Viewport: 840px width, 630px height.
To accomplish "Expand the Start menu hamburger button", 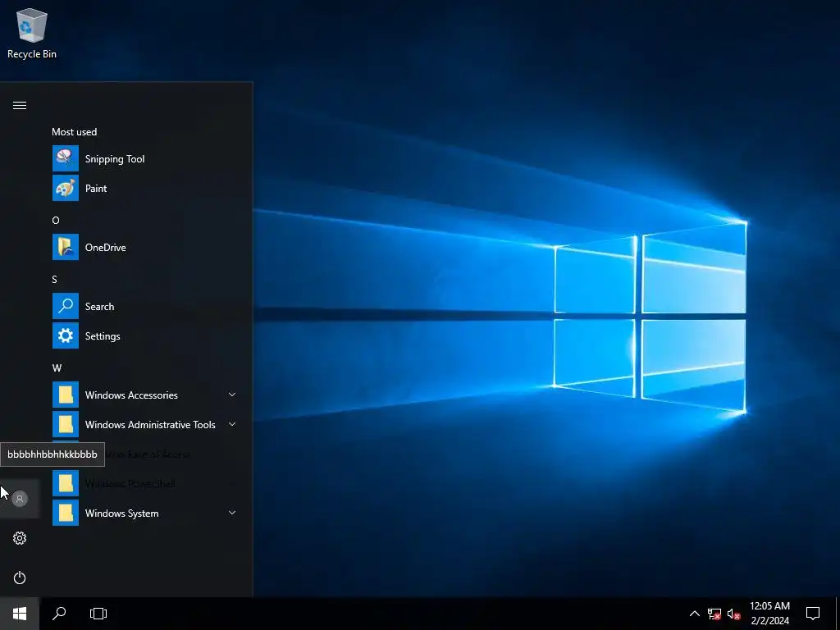I will click(x=20, y=105).
